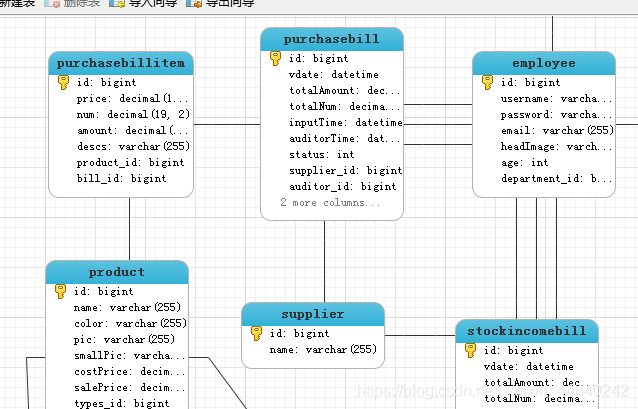
Task: Click 'department_id: b...' column
Action: (x=557, y=179)
